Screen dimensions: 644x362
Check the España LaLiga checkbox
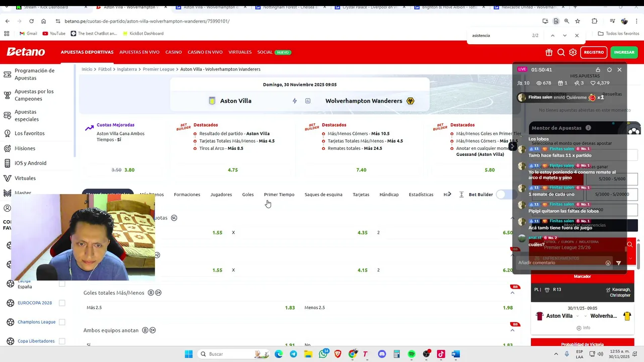(x=62, y=284)
